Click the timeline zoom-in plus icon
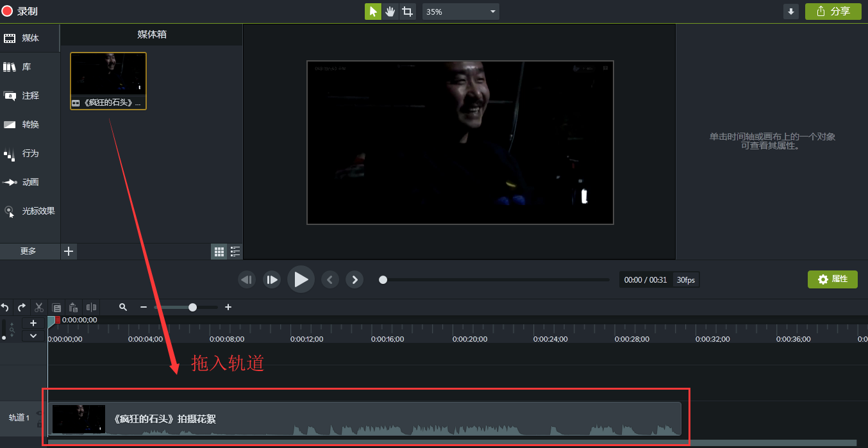Viewport: 868px width, 448px height. click(228, 307)
